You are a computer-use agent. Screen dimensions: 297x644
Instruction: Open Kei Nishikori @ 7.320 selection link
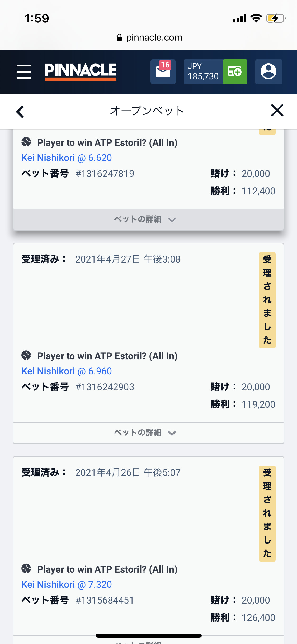click(x=67, y=585)
